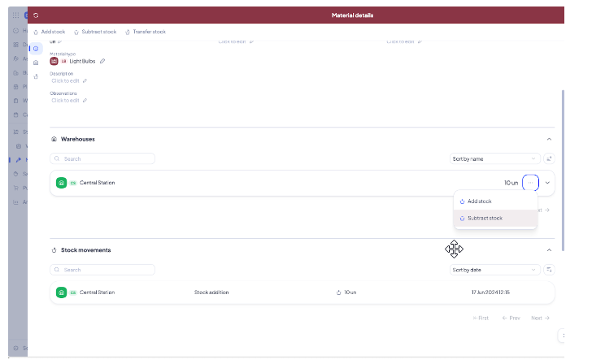The image size is (605, 364).
Task: Click the pencil icon beside Light Bulbs
Action: [102, 61]
